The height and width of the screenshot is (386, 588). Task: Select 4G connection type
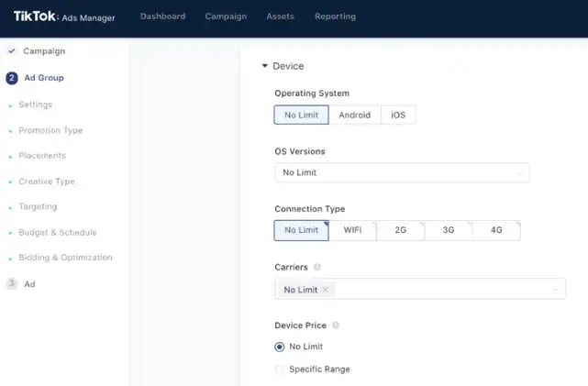tap(496, 230)
